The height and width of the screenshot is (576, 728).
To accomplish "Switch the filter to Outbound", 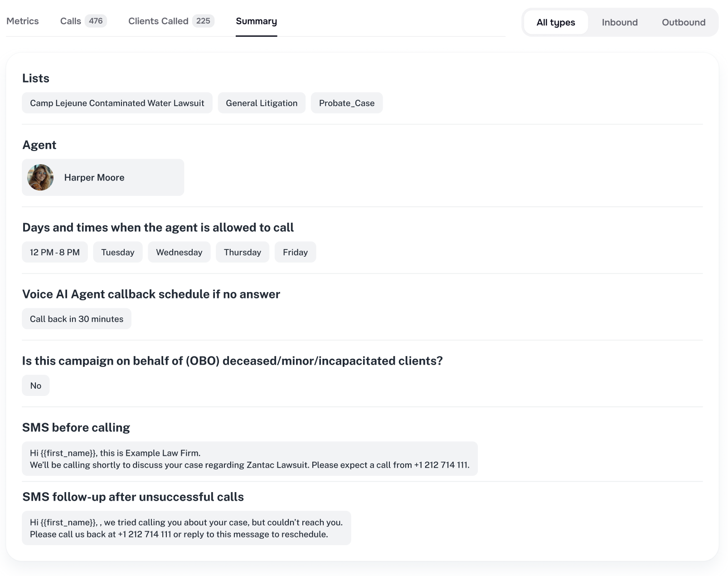I will 683,22.
